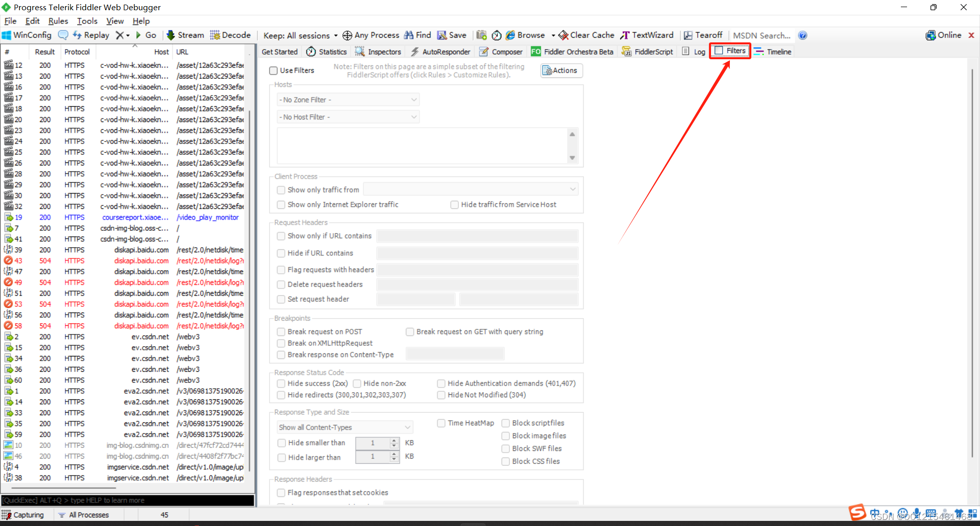Image resolution: width=980 pixels, height=526 pixels.
Task: Tick Hide Not Modified (304)
Action: (x=441, y=395)
